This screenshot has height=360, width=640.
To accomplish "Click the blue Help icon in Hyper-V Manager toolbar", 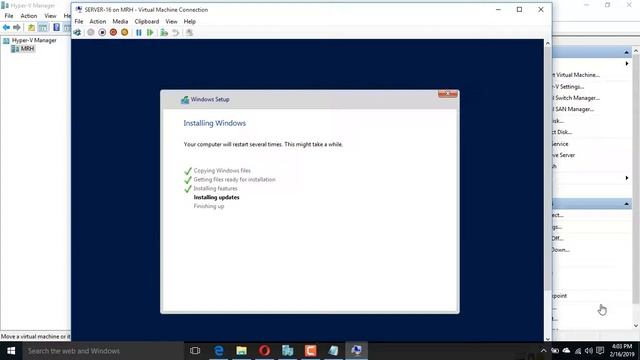I will pyautogui.click(x=56, y=27).
